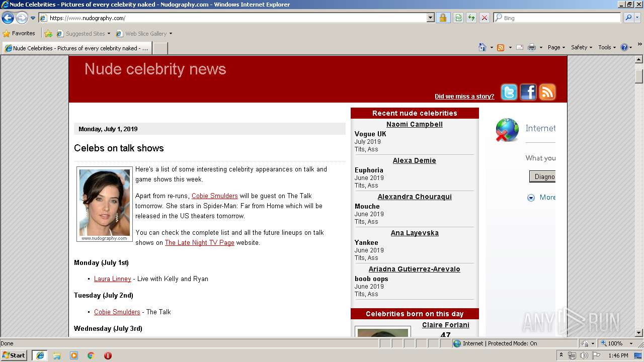Open the Twitter bird icon
This screenshot has height=362, width=644.
[x=509, y=93]
